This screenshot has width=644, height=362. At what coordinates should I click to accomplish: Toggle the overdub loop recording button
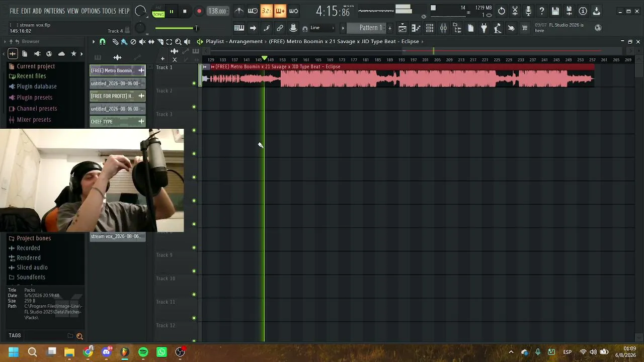280,11
